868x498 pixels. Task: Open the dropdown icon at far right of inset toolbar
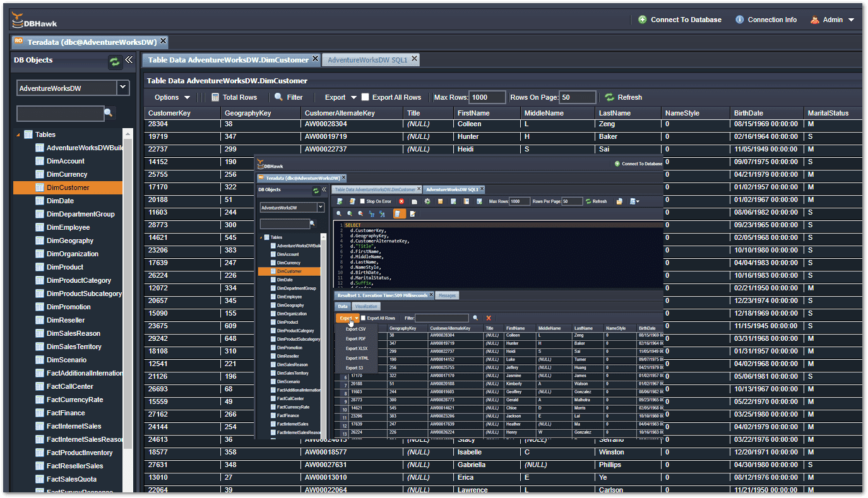634,201
